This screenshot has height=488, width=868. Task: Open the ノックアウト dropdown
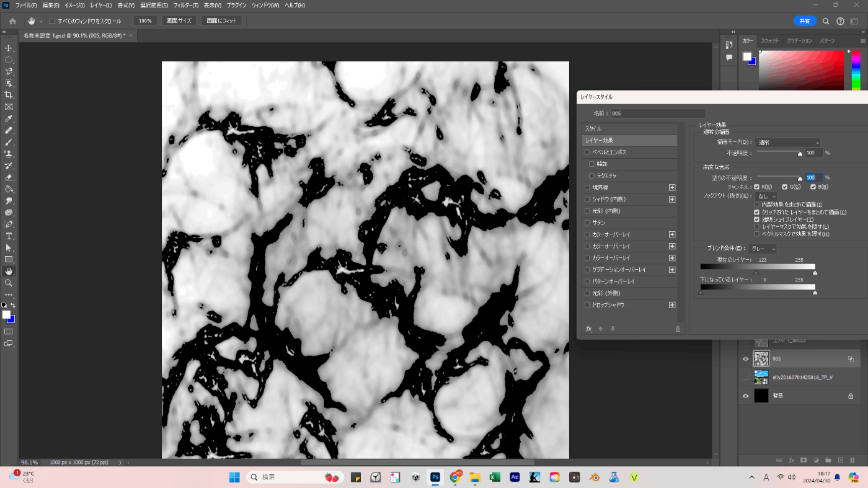766,196
